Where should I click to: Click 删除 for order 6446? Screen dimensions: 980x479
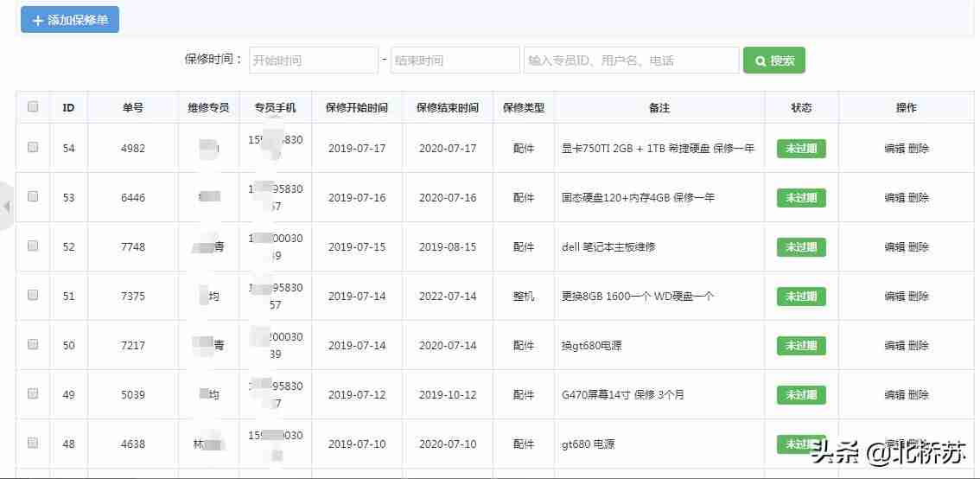click(919, 198)
